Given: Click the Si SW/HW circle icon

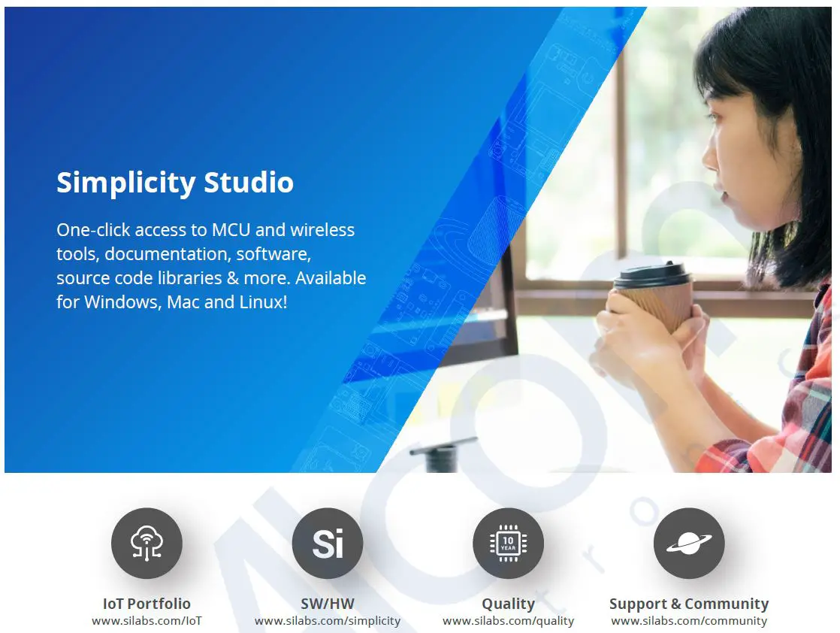Looking at the screenshot, I should tap(328, 543).
